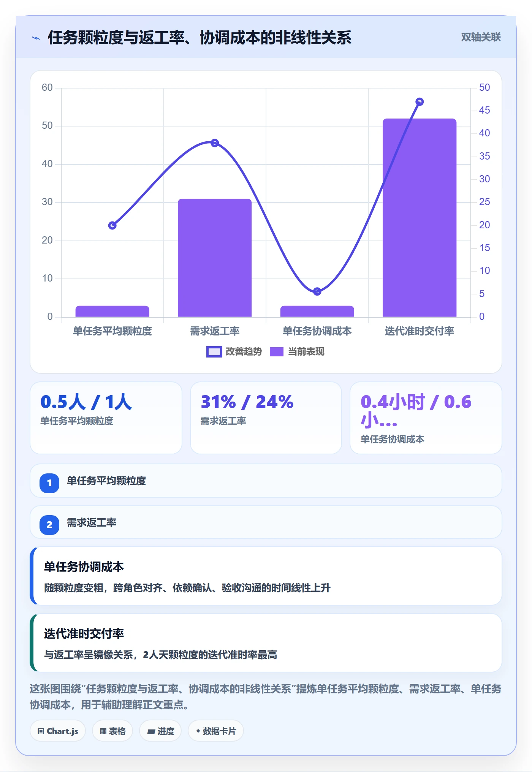The image size is (532, 772).
Task: Click the Chart.js tag
Action: (x=58, y=731)
